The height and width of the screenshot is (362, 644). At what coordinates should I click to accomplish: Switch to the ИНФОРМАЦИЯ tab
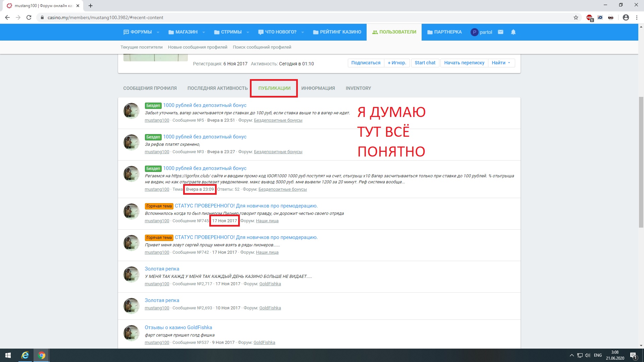318,88
